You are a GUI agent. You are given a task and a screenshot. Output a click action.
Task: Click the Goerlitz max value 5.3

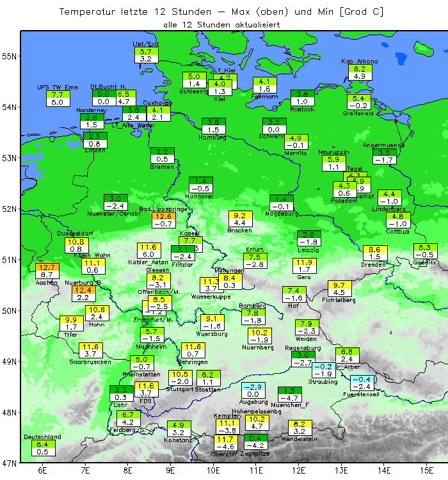click(x=425, y=247)
